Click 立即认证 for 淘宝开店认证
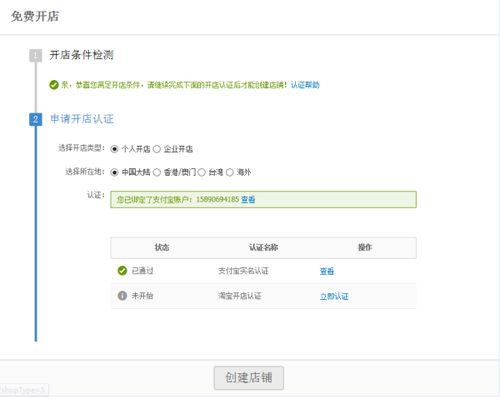500x399 pixels. click(334, 296)
